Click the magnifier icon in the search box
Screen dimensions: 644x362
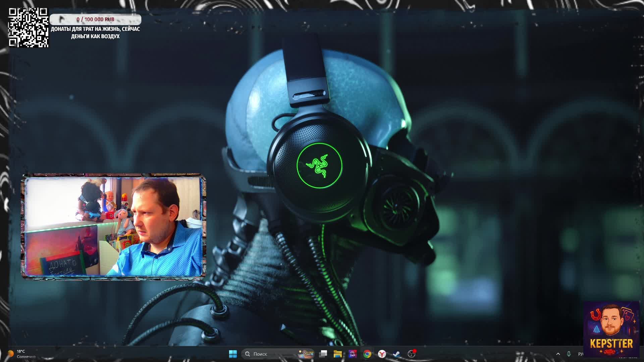pyautogui.click(x=248, y=354)
